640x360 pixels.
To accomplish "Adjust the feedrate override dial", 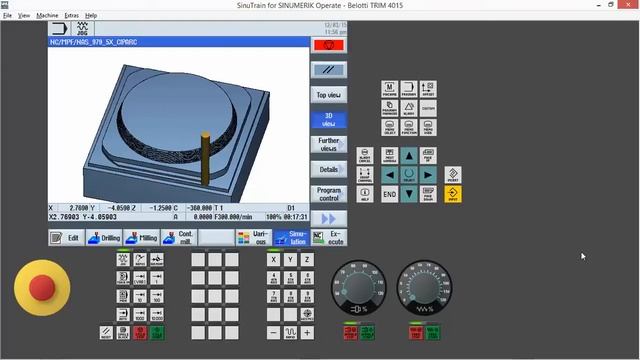I will (424, 288).
